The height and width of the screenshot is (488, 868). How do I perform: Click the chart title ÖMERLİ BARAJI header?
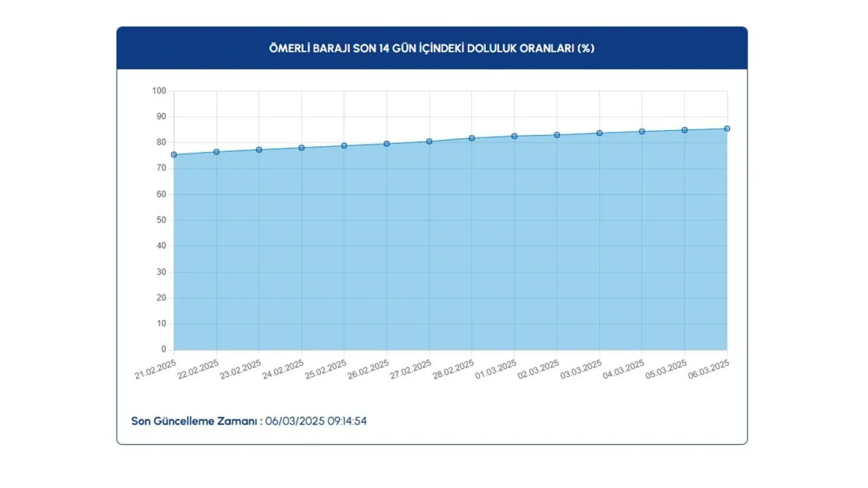tap(432, 48)
